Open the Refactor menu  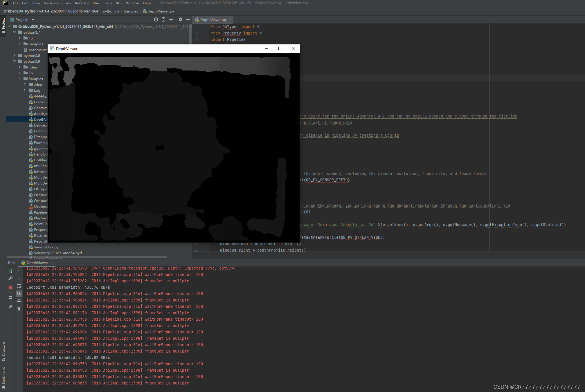pos(82,3)
